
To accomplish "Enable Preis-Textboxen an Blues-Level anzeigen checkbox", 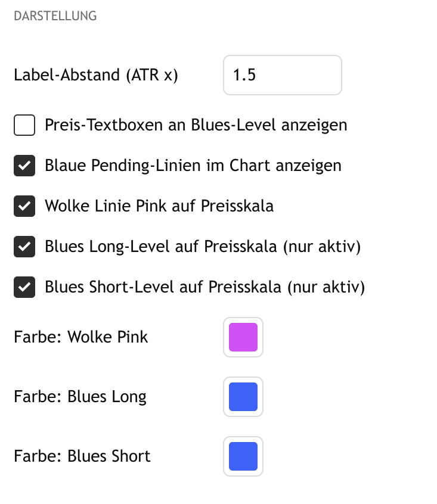I will pyautogui.click(x=24, y=125).
